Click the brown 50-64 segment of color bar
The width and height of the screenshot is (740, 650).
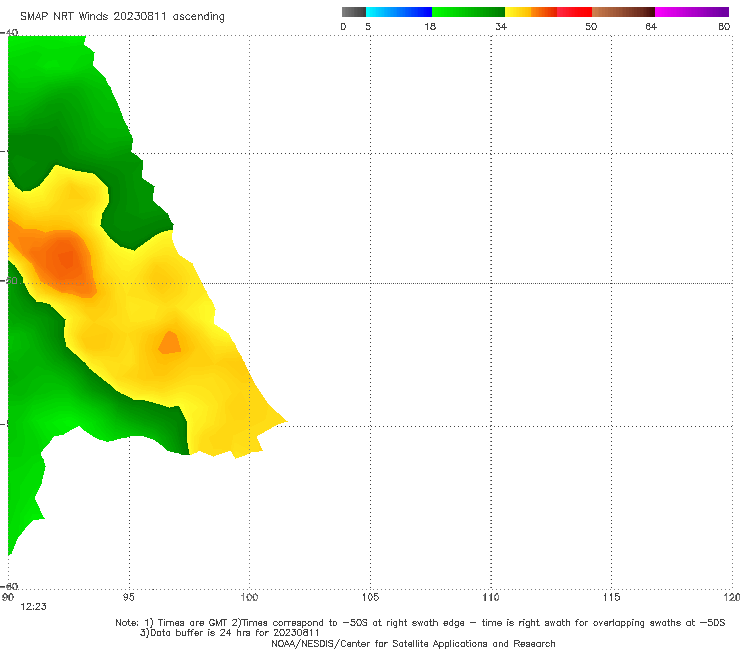pos(623,12)
